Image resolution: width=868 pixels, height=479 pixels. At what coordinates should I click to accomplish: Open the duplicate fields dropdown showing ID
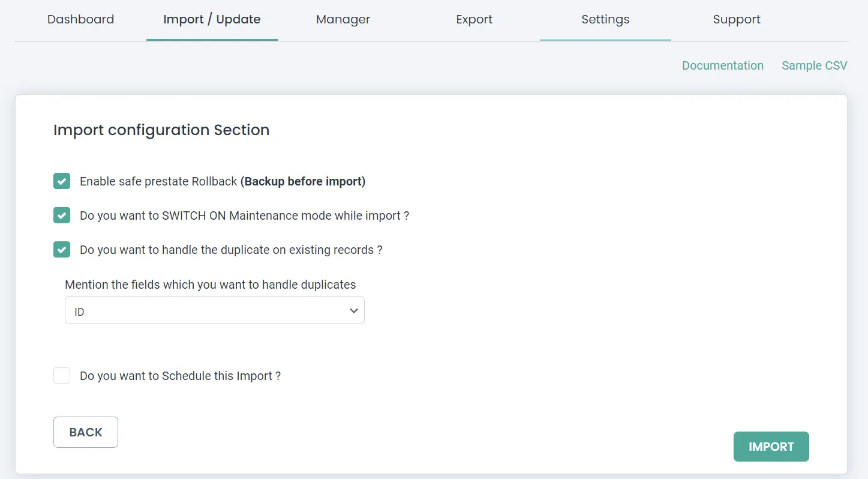pos(204,311)
